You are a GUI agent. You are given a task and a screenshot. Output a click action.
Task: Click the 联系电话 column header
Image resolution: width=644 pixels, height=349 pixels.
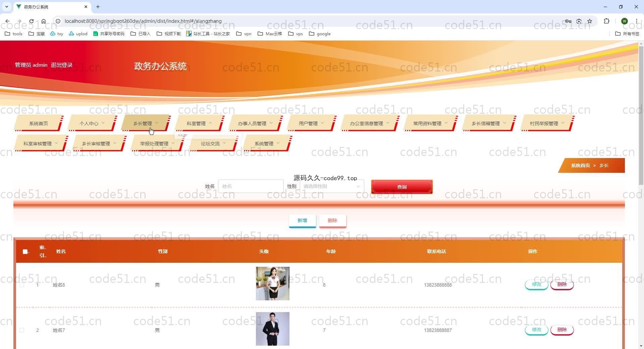pyautogui.click(x=436, y=251)
